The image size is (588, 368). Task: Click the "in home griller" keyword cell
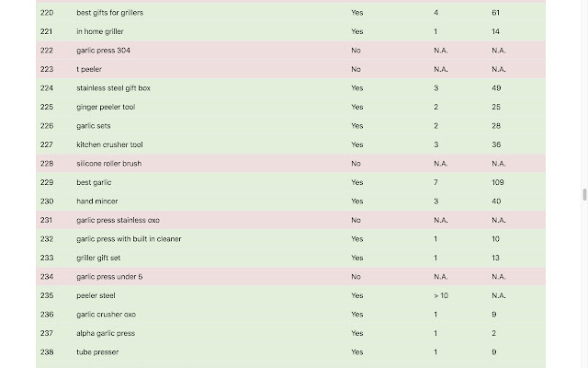(x=97, y=31)
